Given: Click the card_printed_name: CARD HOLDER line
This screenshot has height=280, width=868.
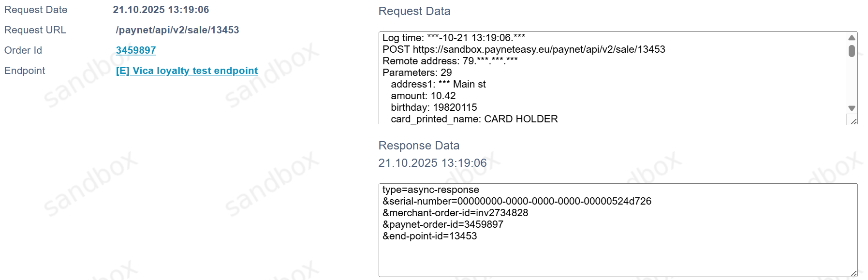Looking at the screenshot, I should click(474, 119).
